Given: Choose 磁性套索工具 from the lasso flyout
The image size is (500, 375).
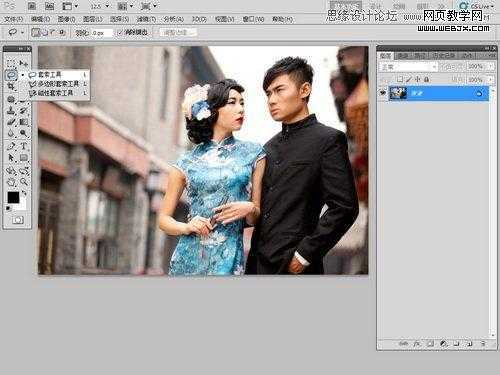Looking at the screenshot, I should [57, 93].
